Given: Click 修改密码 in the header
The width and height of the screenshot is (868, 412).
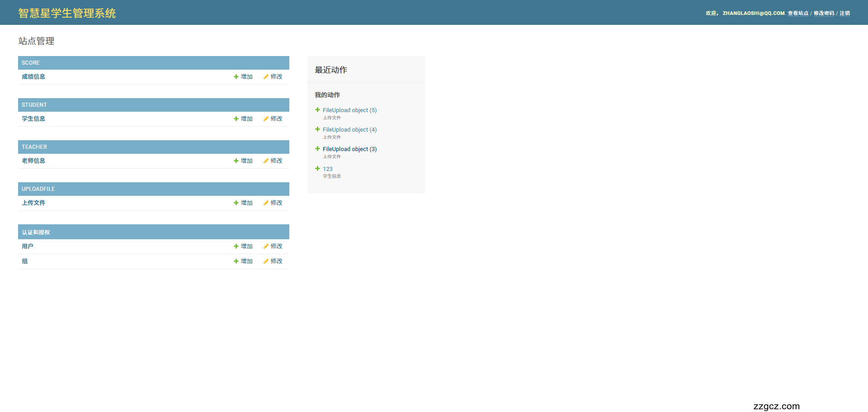Looking at the screenshot, I should (x=824, y=14).
